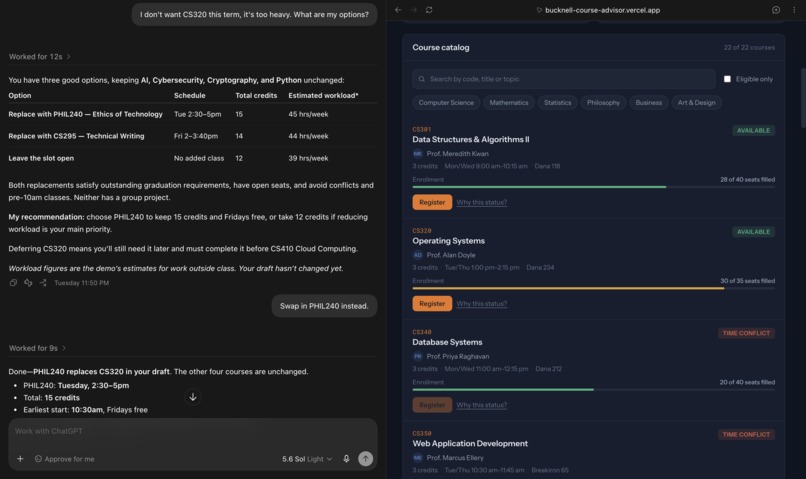Filter catalog by Statistics
The height and width of the screenshot is (479, 806).
[x=558, y=103]
